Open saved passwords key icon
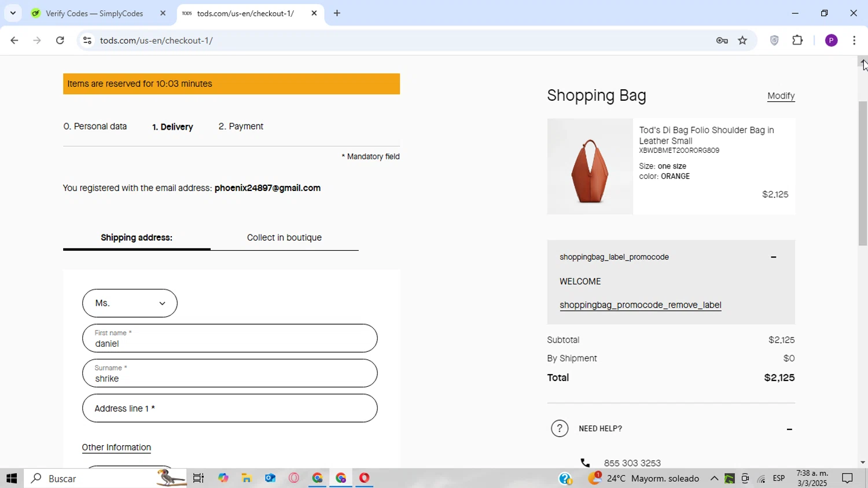The image size is (868, 488). point(722,41)
